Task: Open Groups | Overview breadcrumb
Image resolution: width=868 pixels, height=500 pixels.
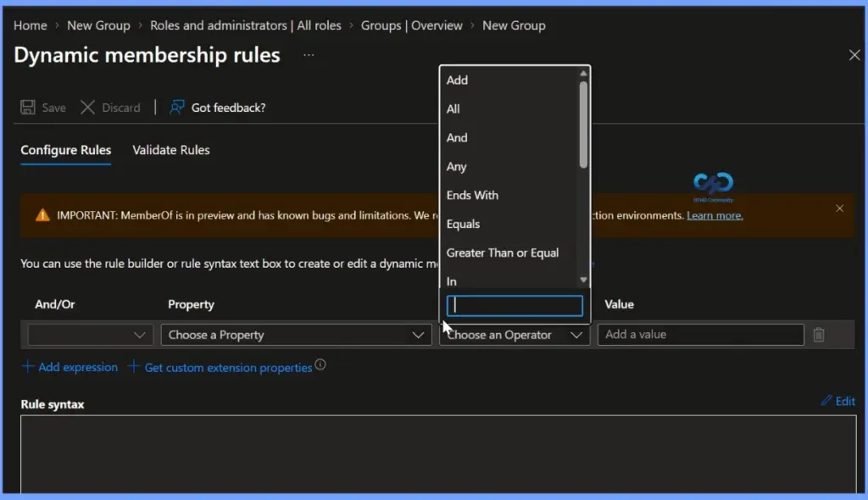Action: [411, 25]
